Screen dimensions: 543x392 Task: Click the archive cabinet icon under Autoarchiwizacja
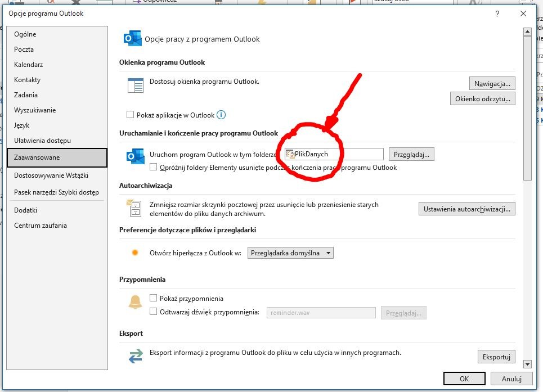click(x=134, y=208)
